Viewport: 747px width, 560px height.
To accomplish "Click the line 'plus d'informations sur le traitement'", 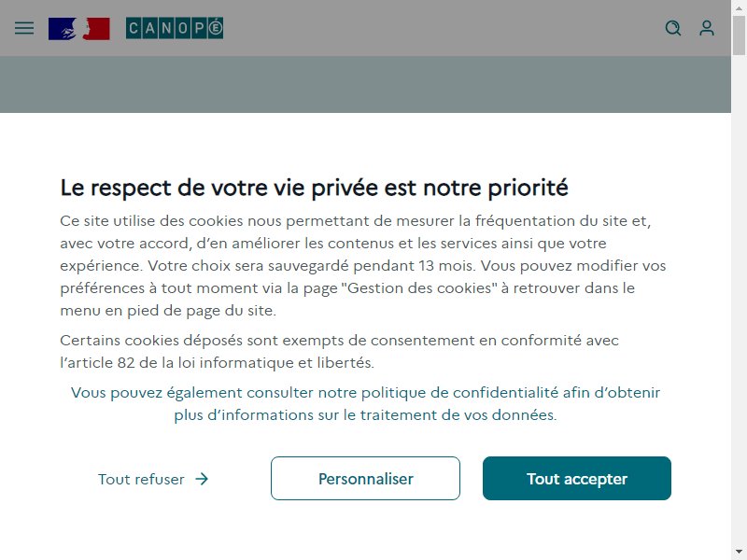I will 365,414.
